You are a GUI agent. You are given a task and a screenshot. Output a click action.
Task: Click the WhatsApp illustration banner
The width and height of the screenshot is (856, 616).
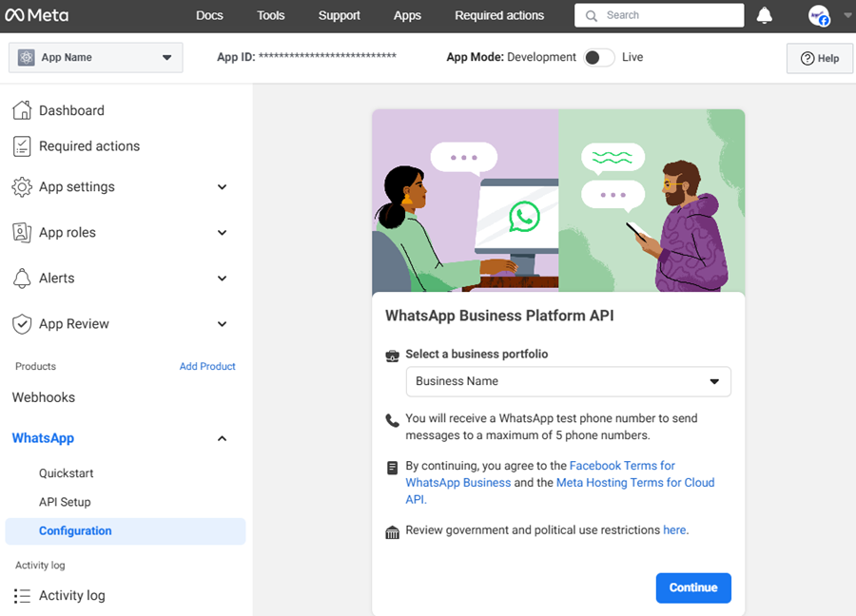click(x=558, y=201)
